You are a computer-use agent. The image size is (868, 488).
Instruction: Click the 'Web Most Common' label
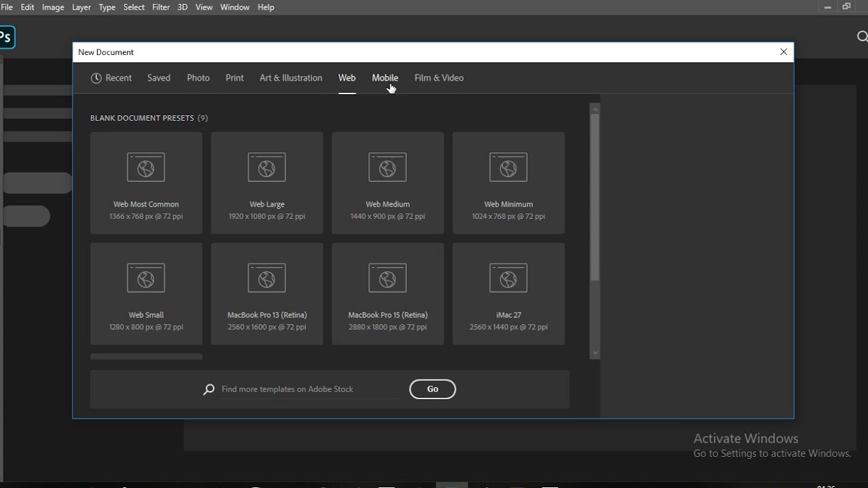146,204
